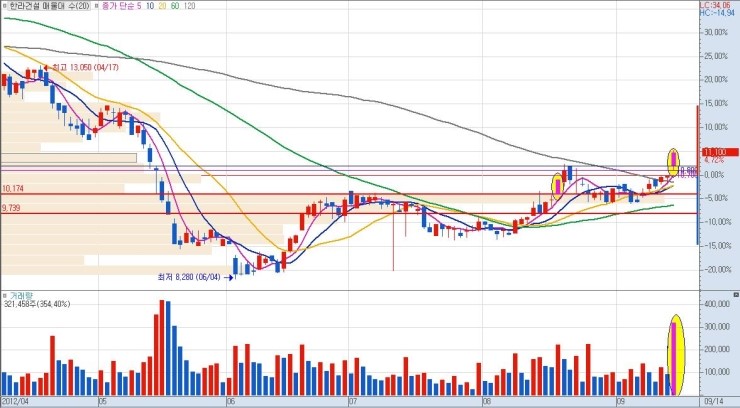Select the yellow-circled candle at far right
Image resolution: width=740 pixels, height=408 pixels.
(674, 160)
